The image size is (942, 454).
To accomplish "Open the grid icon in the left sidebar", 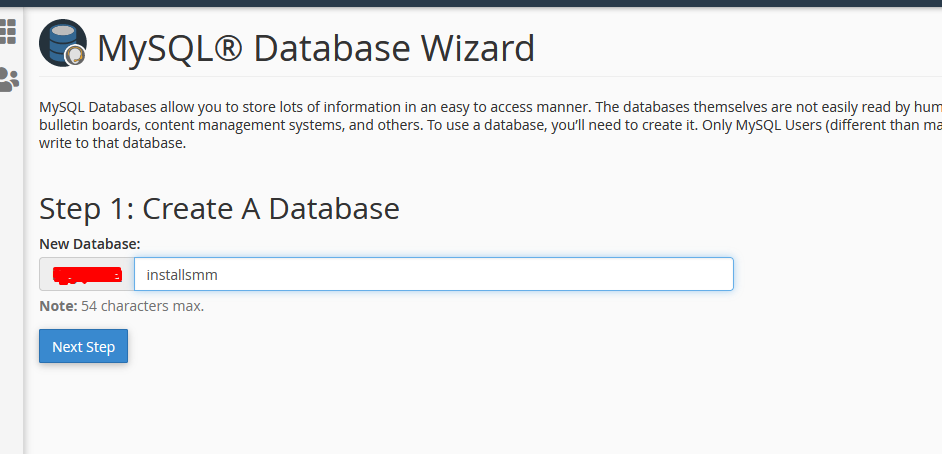I will point(8,32).
